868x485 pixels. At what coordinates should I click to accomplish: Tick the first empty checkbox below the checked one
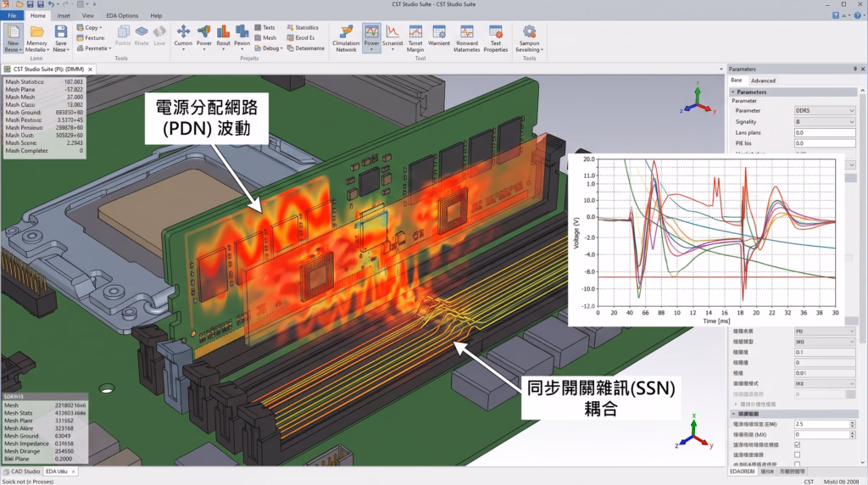tap(797, 454)
